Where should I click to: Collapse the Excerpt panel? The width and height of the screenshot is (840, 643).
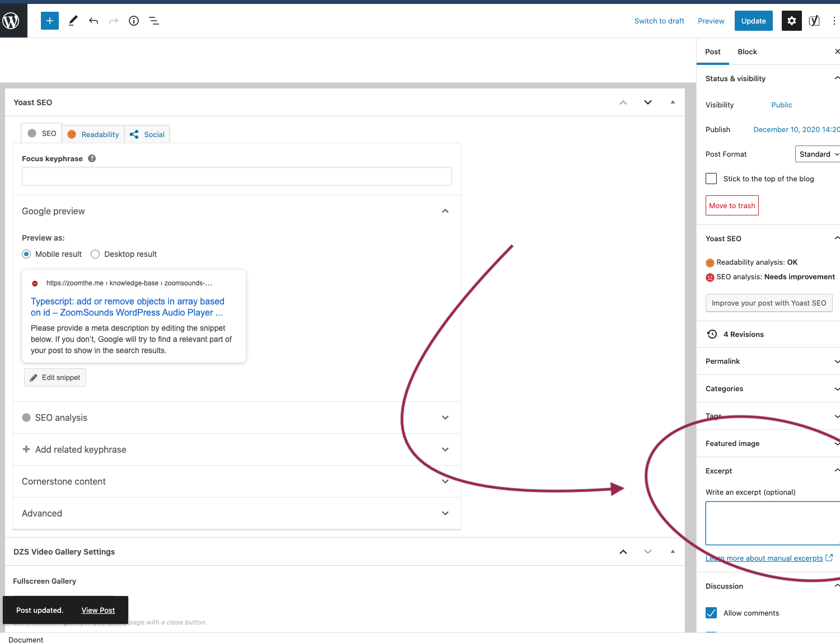pyautogui.click(x=768, y=471)
